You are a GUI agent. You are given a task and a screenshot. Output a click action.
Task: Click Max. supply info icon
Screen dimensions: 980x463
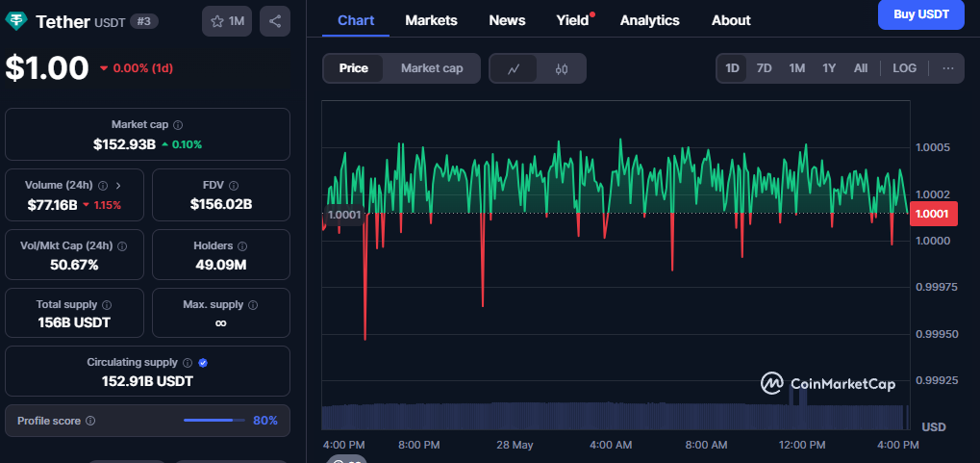[253, 305]
